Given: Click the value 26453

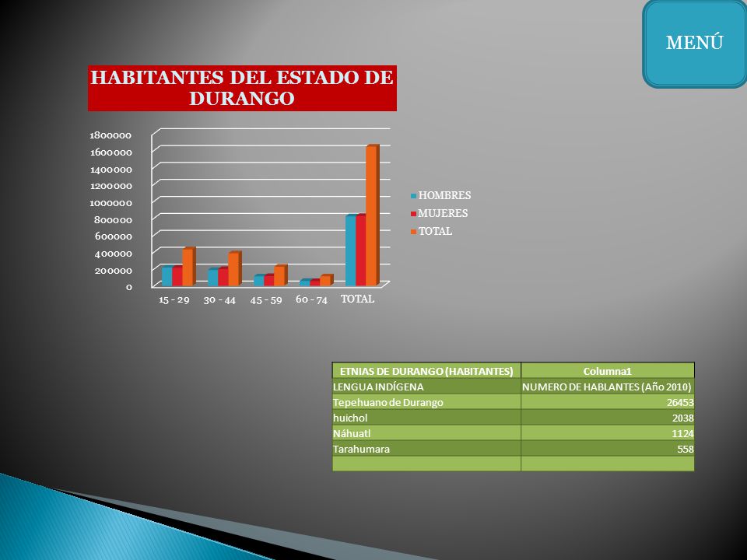Looking at the screenshot, I should coord(680,403).
